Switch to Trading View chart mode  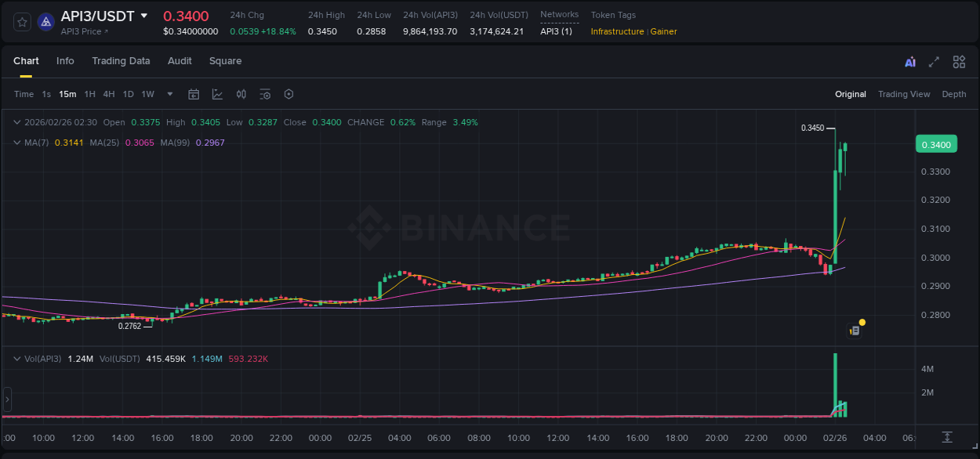904,94
